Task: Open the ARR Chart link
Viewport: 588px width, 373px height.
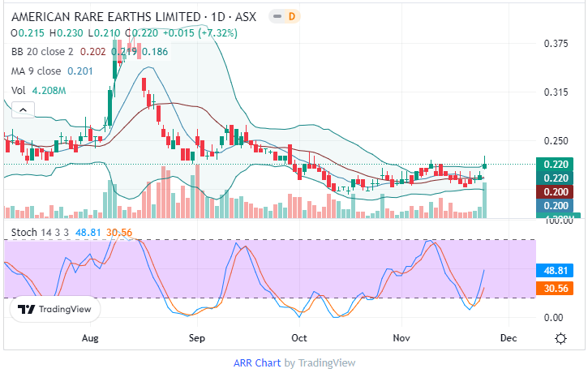Action: point(256,362)
